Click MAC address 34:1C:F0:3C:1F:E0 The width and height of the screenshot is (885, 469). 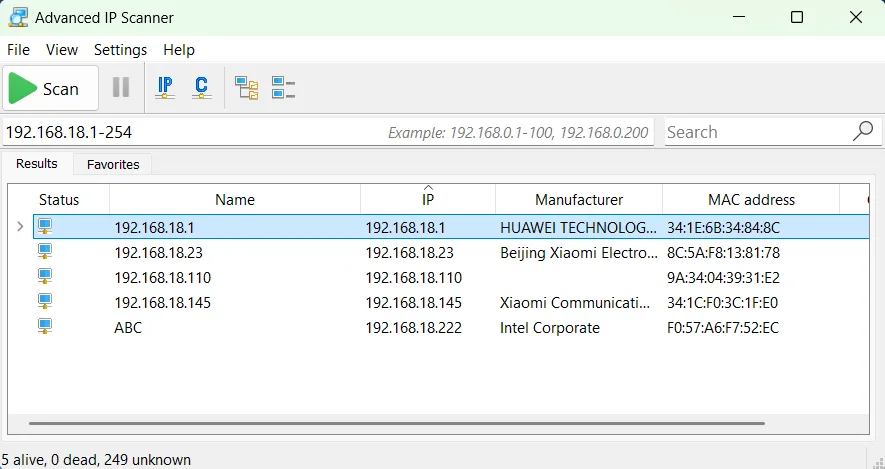(722, 303)
